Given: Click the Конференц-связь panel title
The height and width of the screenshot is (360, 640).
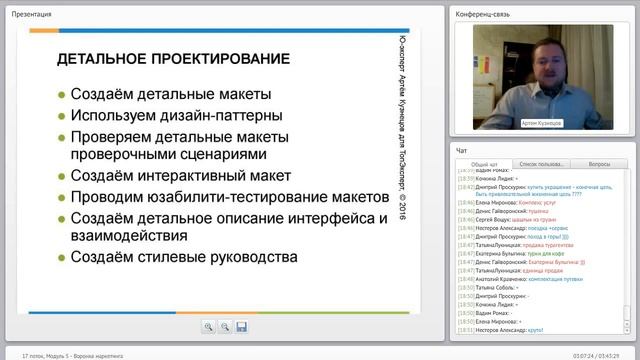Looking at the screenshot, I should [x=482, y=14].
